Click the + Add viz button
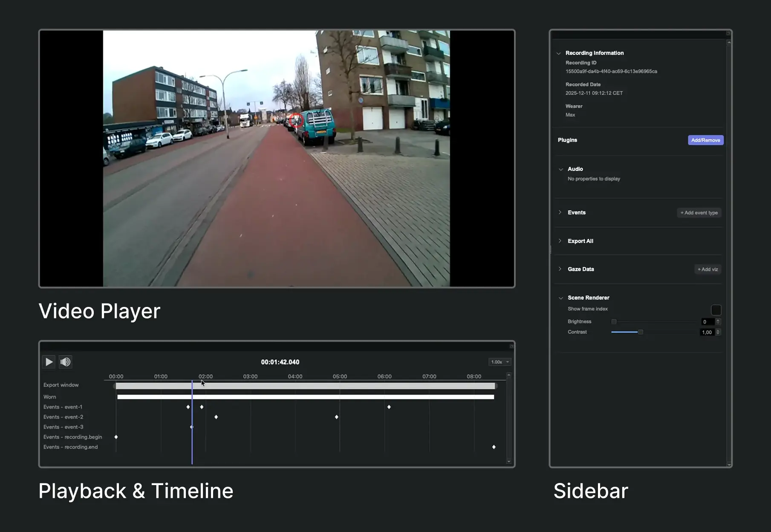 (707, 269)
